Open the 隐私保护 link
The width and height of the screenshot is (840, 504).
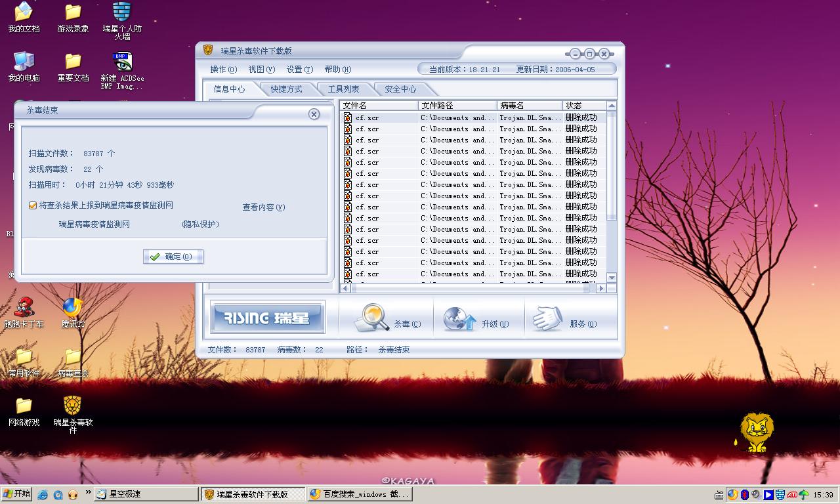coord(200,224)
